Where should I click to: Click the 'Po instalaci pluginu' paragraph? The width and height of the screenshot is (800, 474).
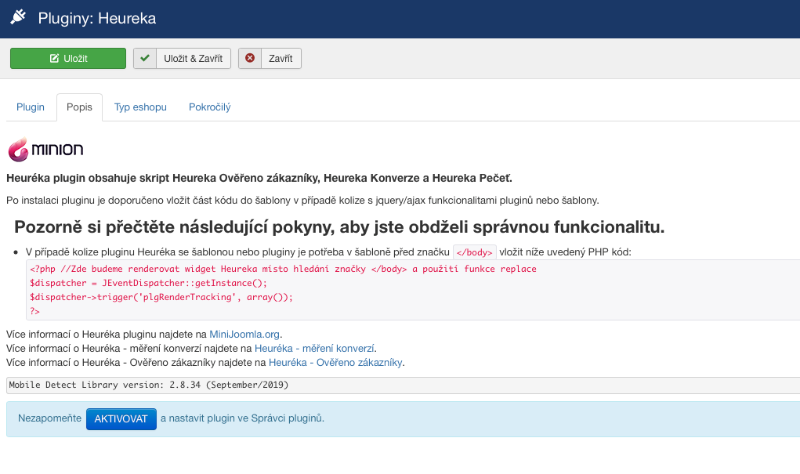click(303, 201)
